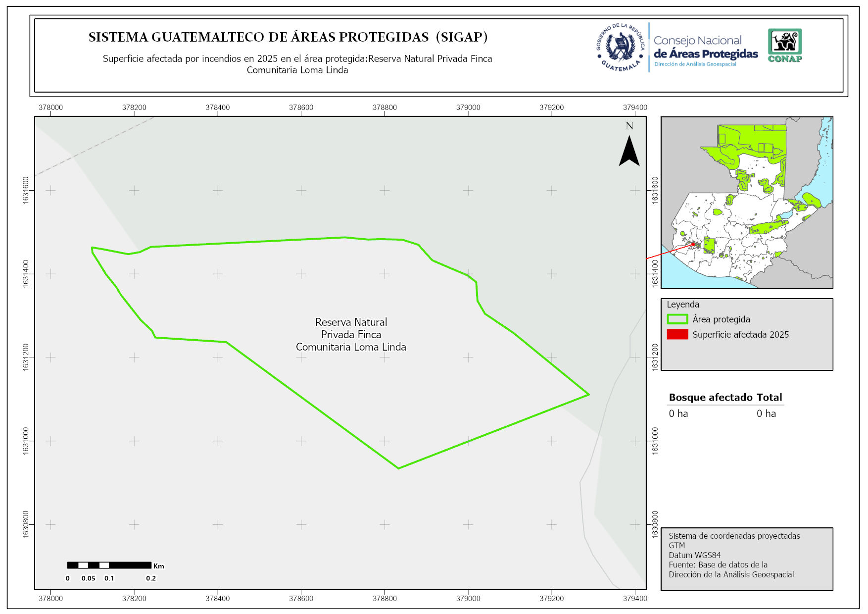Image resolution: width=868 pixels, height=614 pixels.
Task: Select the red Superficie afectada 2025 swatch
Action: [x=677, y=334]
